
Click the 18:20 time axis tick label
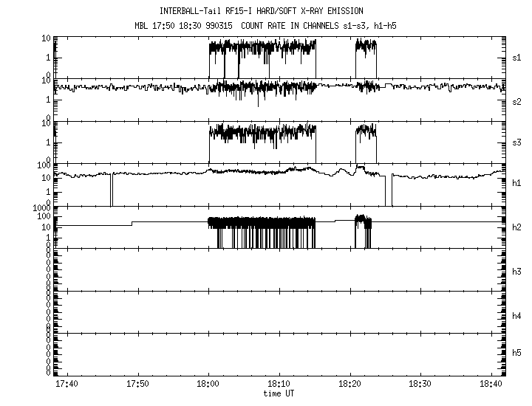point(349,385)
